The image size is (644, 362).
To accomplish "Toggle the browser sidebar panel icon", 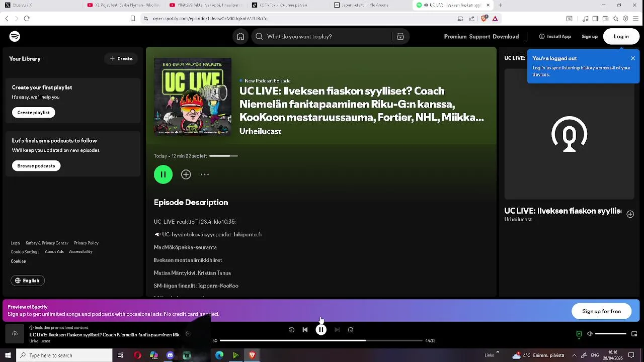I will (595, 19).
